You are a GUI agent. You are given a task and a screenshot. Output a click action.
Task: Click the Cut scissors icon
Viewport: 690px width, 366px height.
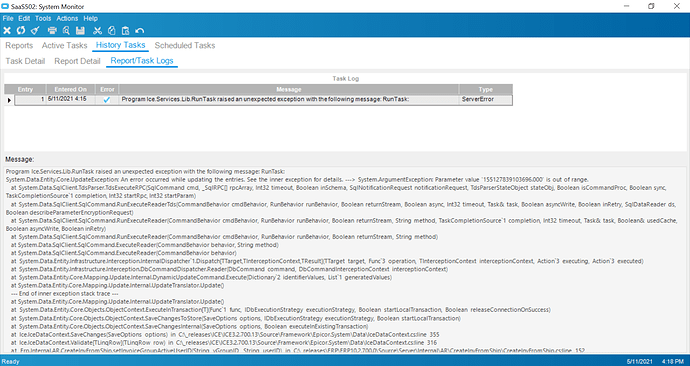coord(98,30)
